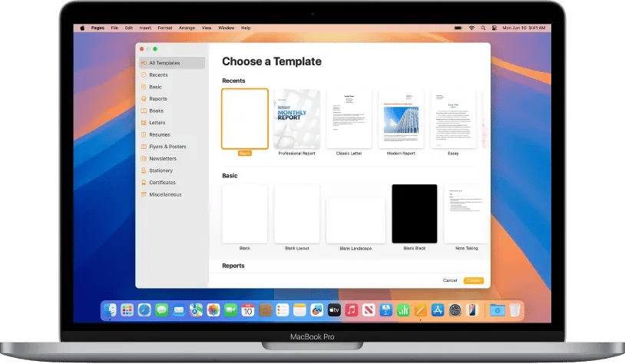Viewport: 625px width, 364px height.
Task: Open the Downloads folder in the Dock
Action: (498, 309)
